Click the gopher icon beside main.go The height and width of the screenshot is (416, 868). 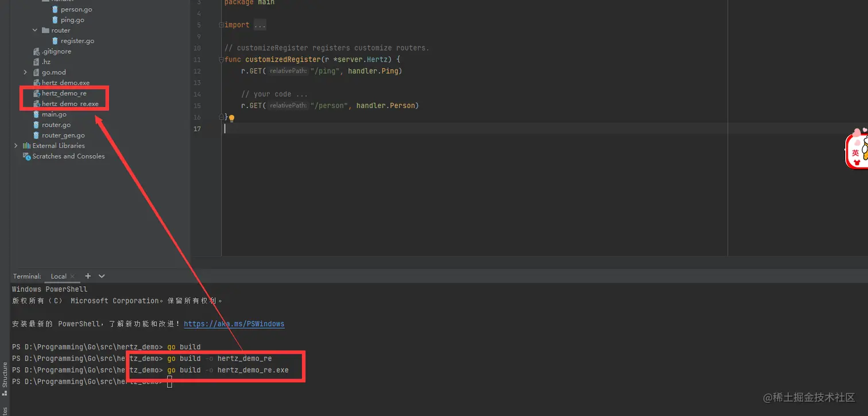[37, 114]
